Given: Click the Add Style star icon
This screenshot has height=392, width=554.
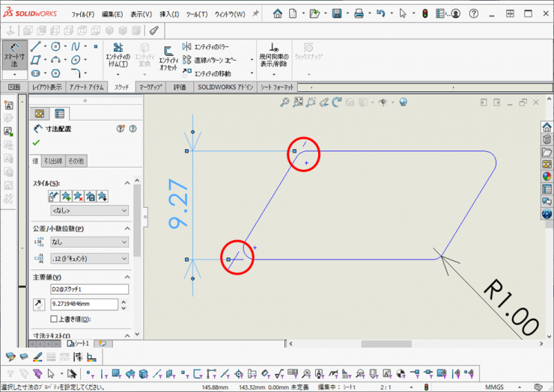Looking at the screenshot, I should pos(66,196).
